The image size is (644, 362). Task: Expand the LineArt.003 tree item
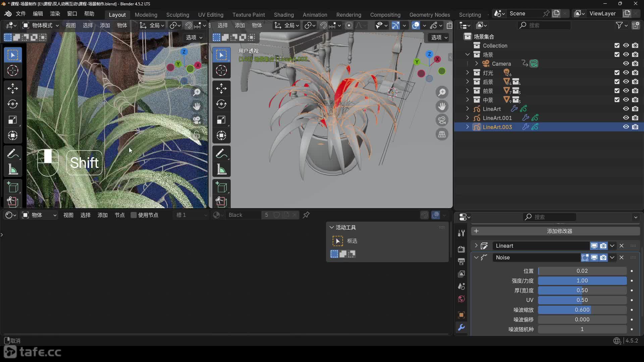tap(468, 127)
